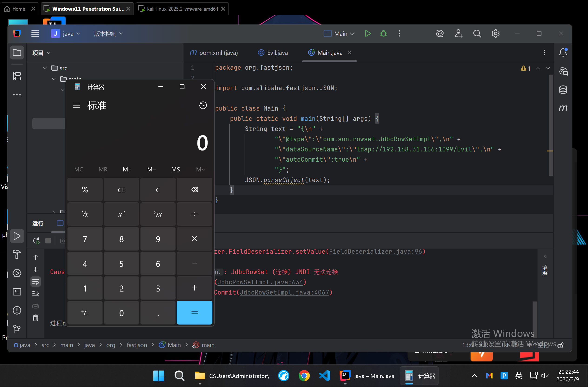Open the Problems tool window

[x=17, y=310]
